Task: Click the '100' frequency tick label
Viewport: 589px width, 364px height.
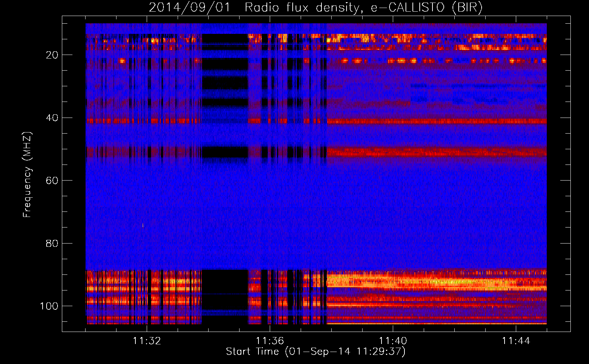Action: click(49, 306)
